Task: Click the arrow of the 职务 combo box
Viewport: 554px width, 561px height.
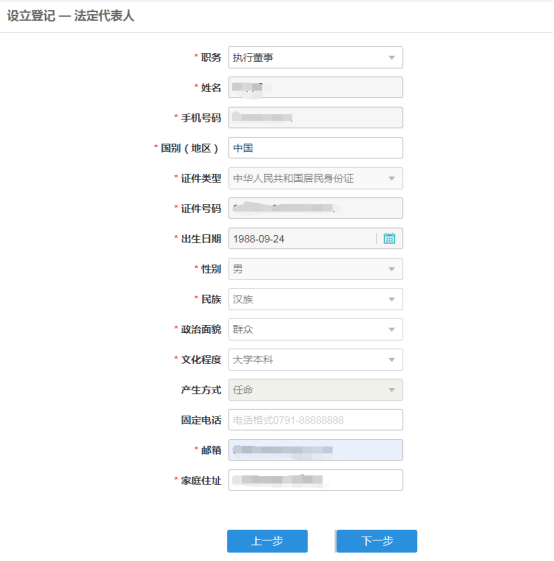Action: (x=392, y=58)
